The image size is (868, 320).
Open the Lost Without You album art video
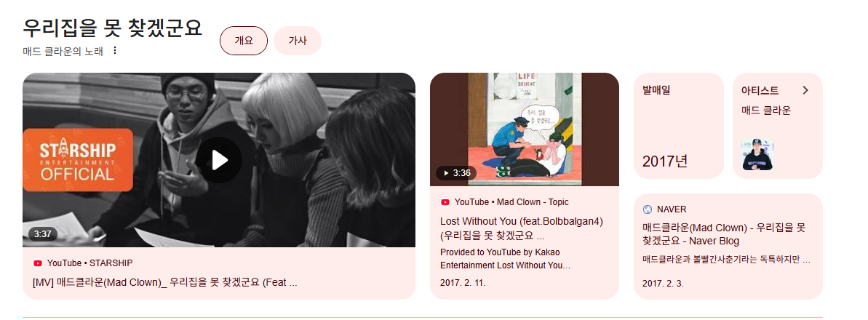pos(525,129)
